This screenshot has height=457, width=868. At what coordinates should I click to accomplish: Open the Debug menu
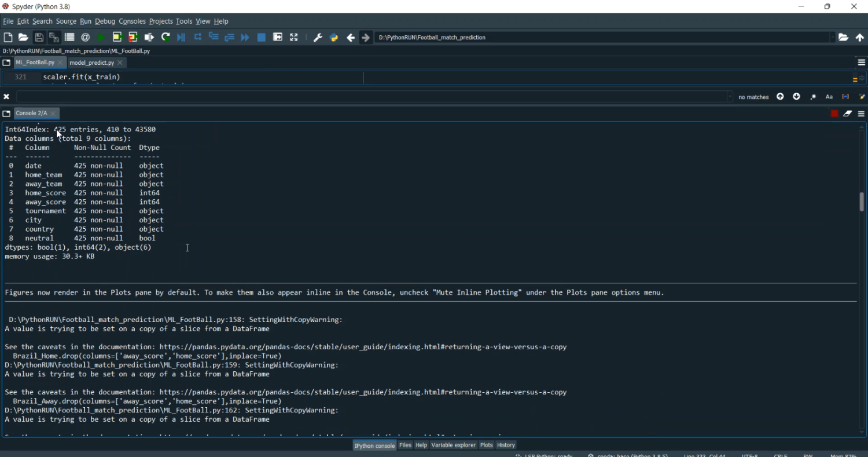tap(105, 21)
